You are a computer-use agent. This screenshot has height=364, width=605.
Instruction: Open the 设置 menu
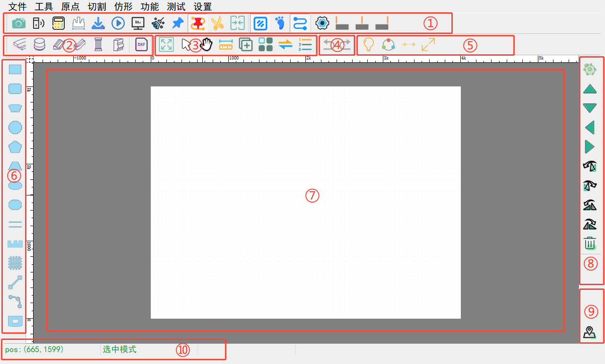[x=203, y=7]
